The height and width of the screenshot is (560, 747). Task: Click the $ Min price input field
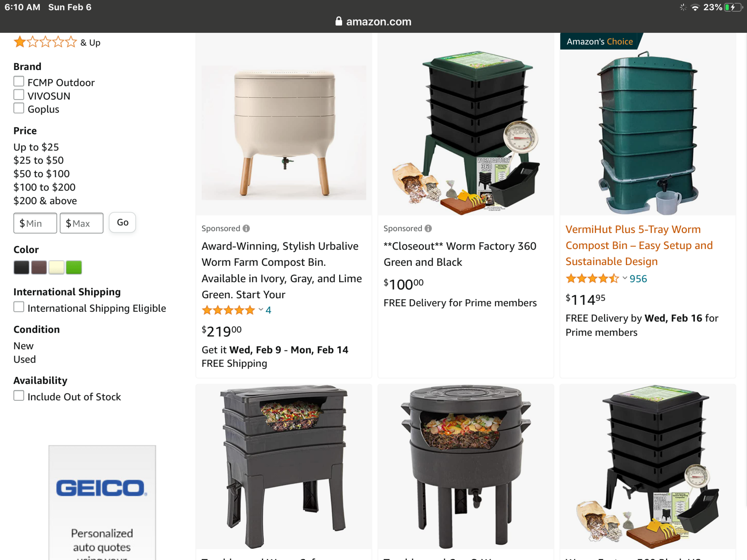pos(35,223)
